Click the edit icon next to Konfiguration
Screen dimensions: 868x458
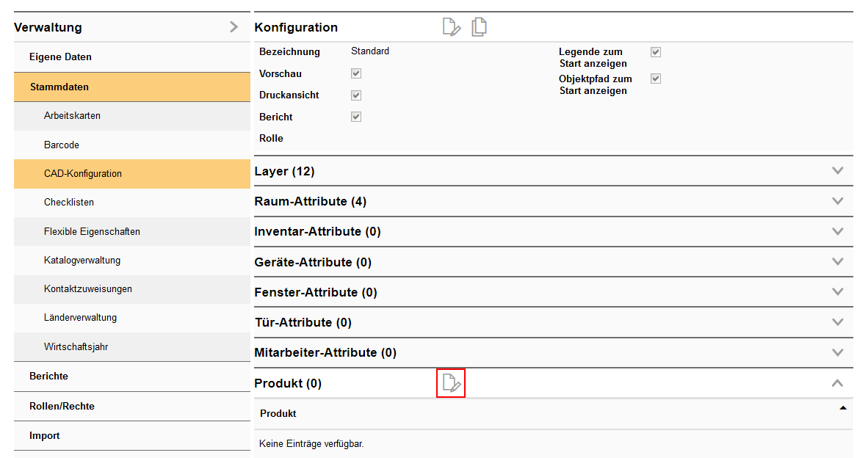(x=452, y=28)
